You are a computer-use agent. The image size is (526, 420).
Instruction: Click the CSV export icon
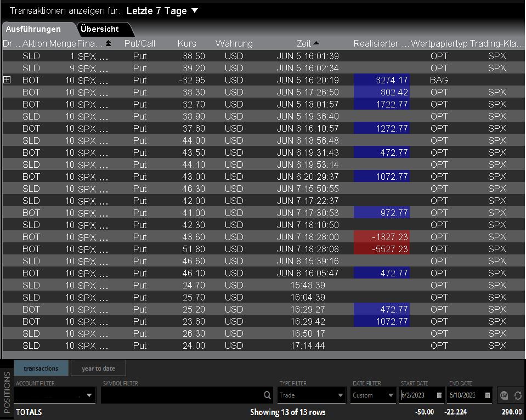coord(504,395)
